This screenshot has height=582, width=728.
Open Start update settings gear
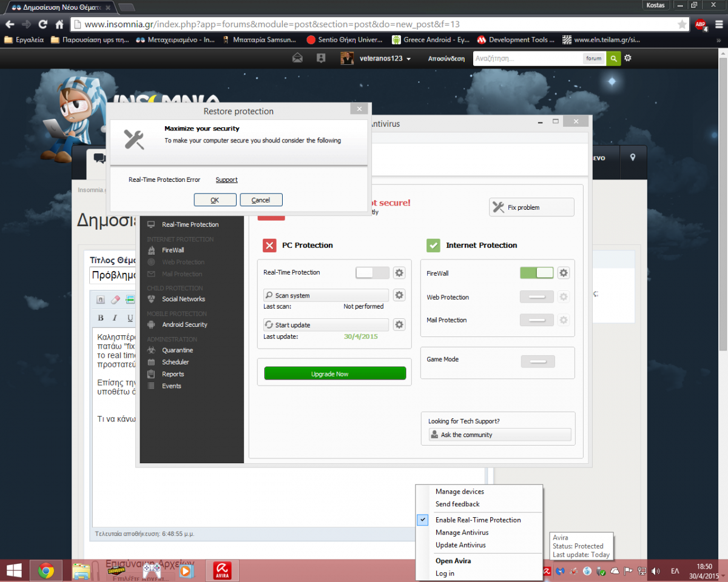coord(399,325)
